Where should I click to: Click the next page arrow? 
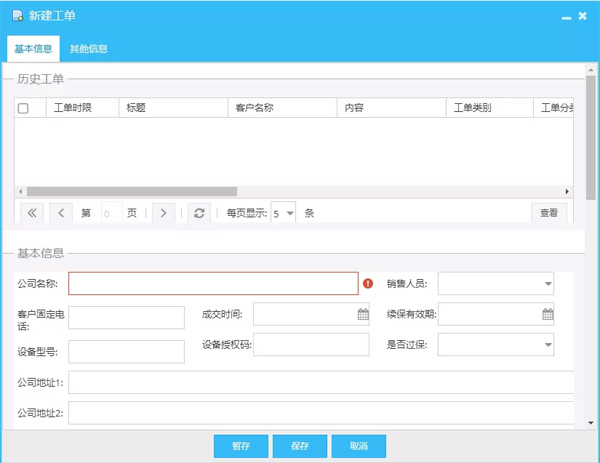164,213
